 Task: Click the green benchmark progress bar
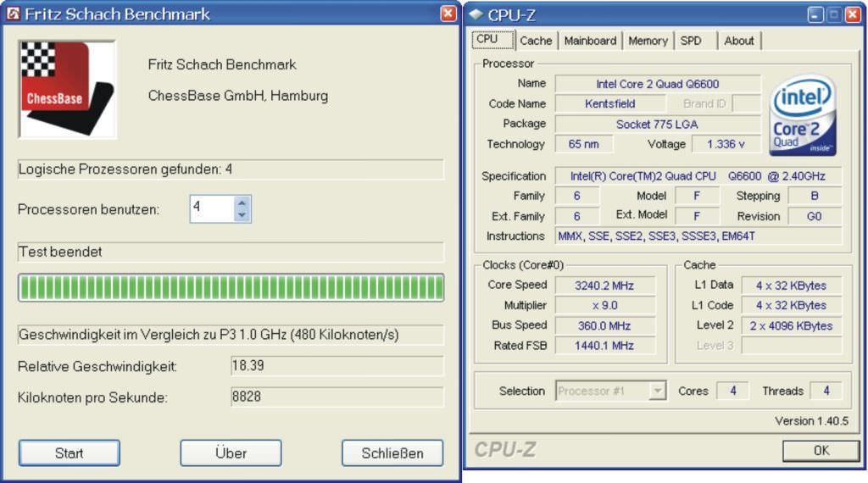(x=231, y=288)
